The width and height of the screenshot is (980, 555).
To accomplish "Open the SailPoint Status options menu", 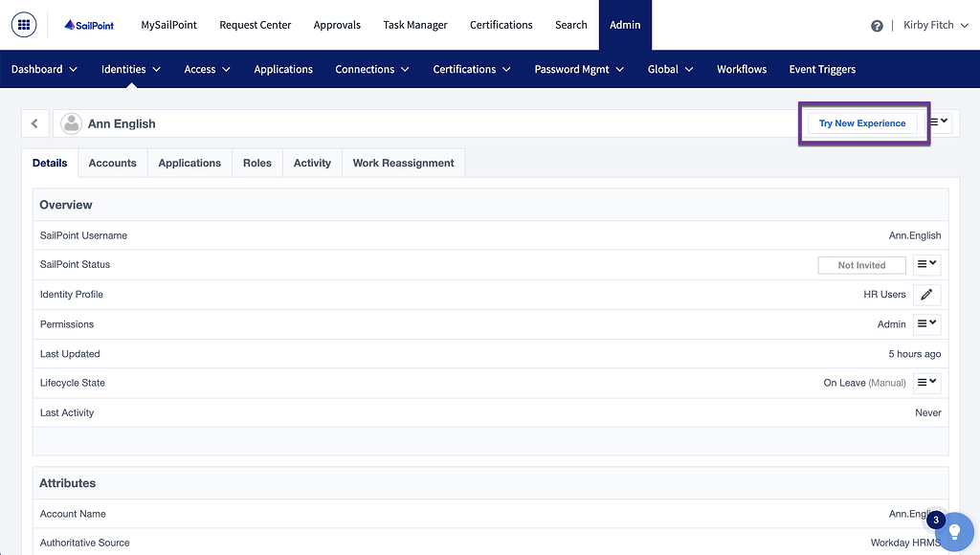I will click(x=926, y=264).
